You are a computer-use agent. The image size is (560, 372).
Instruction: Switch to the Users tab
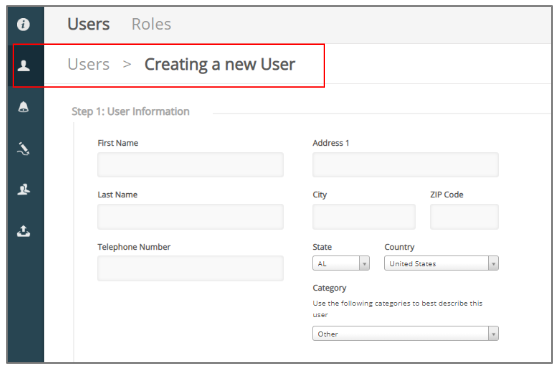point(89,24)
